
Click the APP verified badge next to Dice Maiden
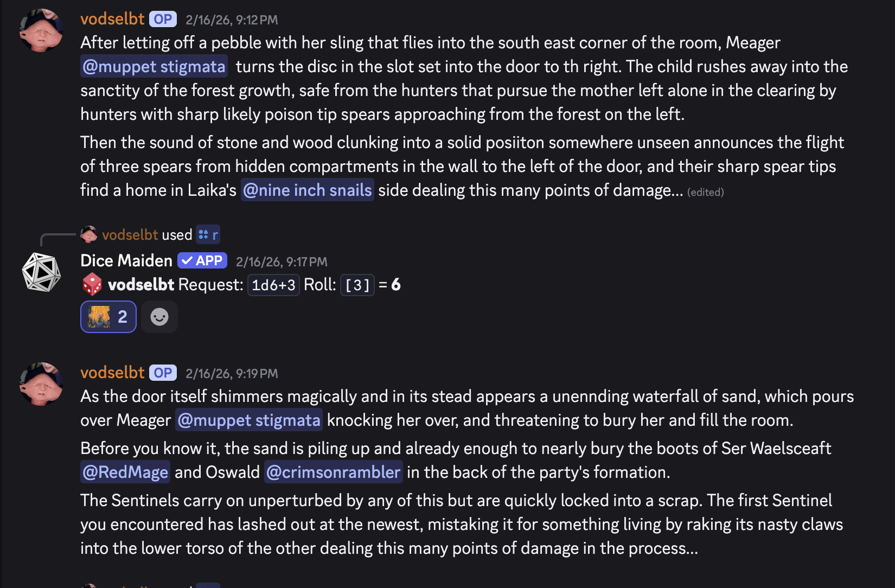202,261
